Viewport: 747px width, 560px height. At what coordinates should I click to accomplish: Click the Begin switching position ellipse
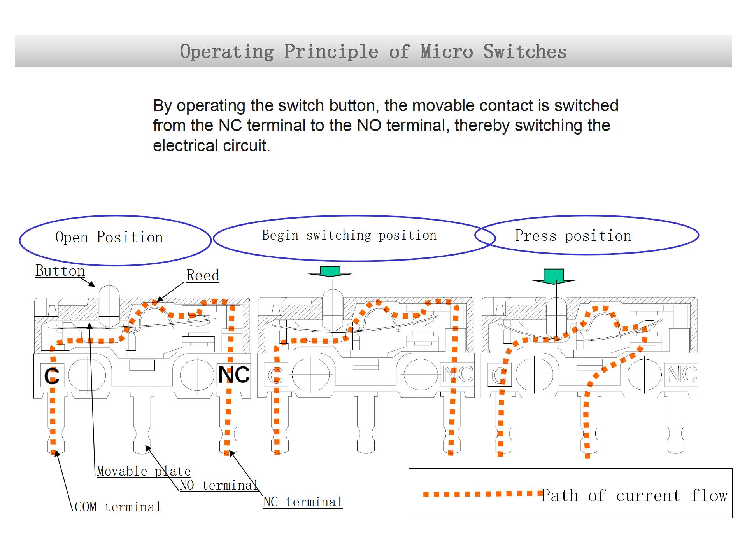349,235
